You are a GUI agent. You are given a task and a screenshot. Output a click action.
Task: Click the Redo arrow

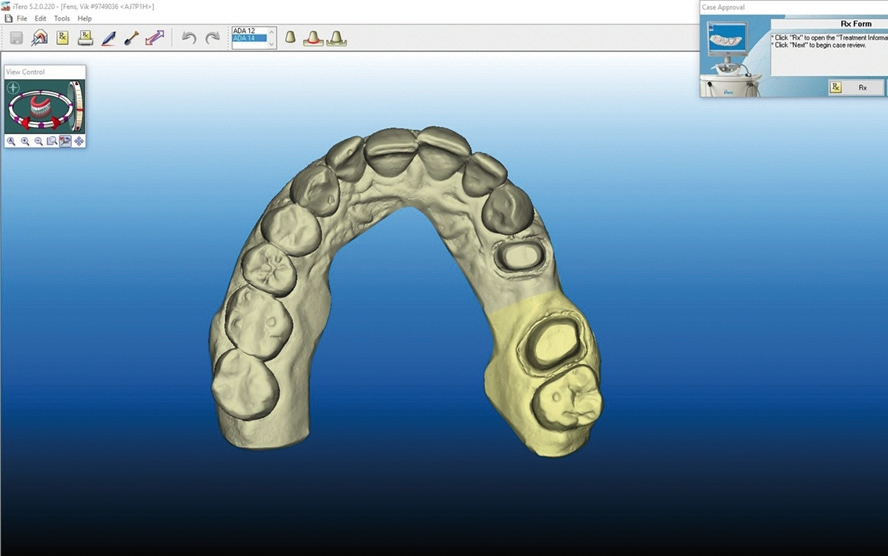pos(212,38)
